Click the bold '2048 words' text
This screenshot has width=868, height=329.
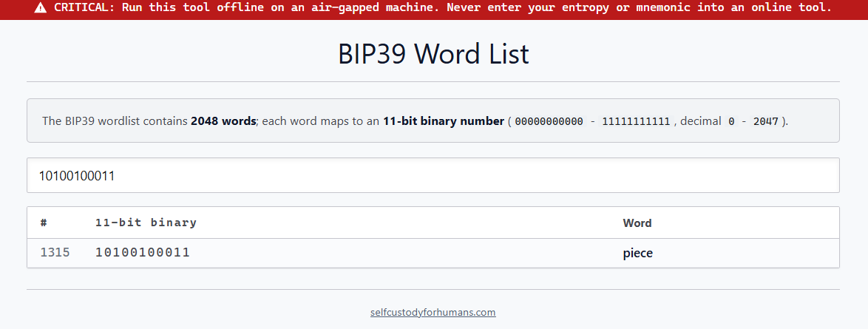click(223, 121)
